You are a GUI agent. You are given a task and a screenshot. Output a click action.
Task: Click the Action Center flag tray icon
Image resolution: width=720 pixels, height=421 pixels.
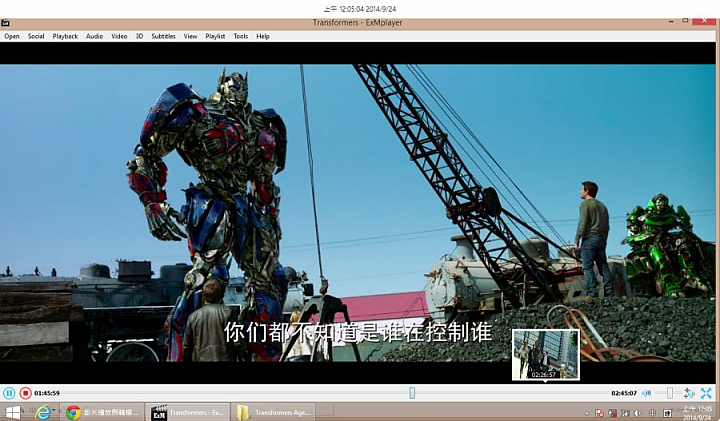click(x=599, y=413)
